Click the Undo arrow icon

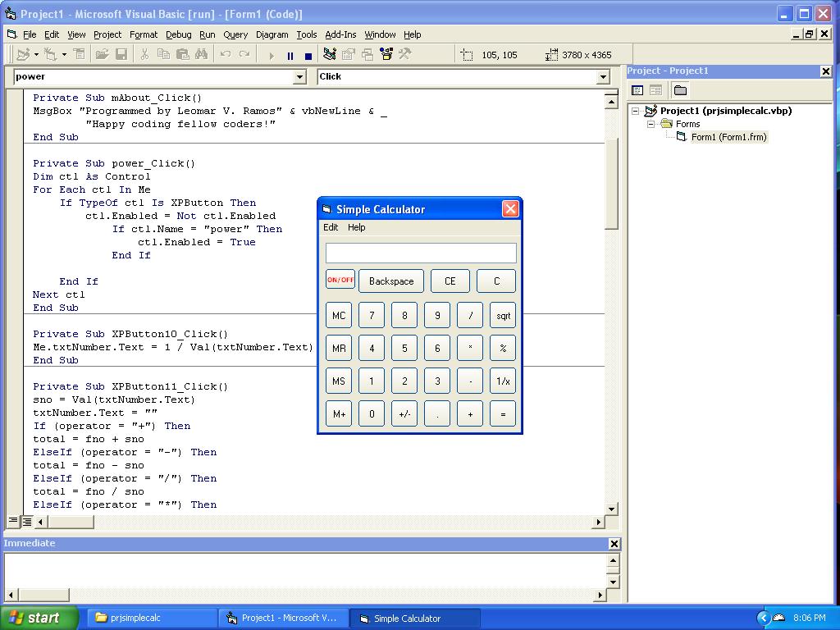226,54
